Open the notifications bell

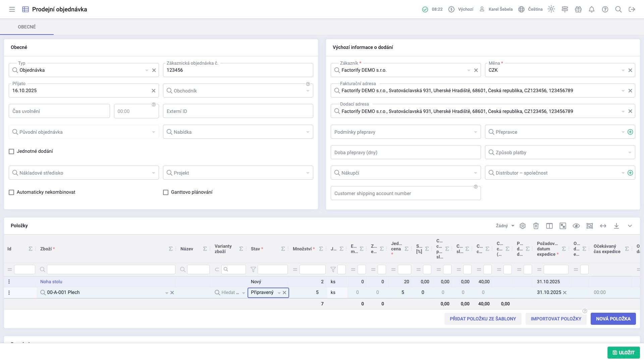tap(592, 9)
